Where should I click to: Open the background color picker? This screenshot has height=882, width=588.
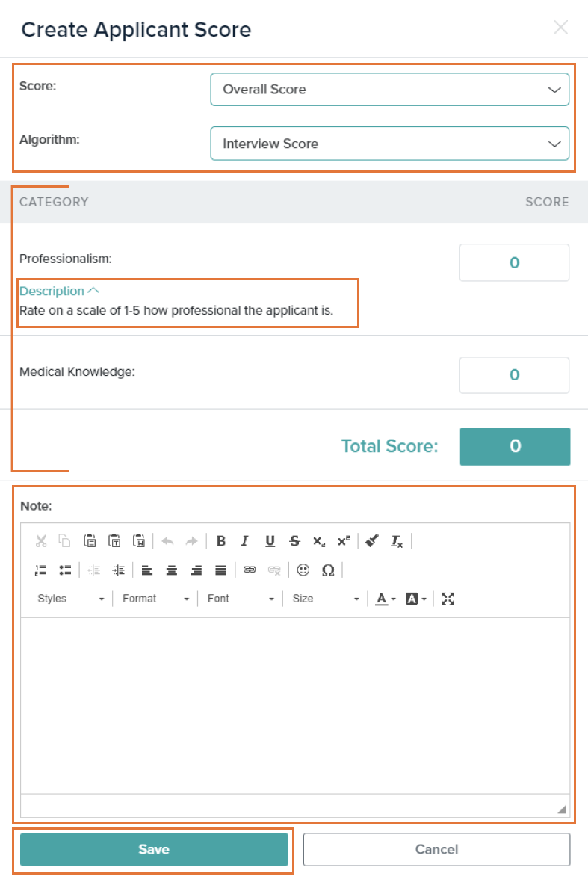click(416, 599)
